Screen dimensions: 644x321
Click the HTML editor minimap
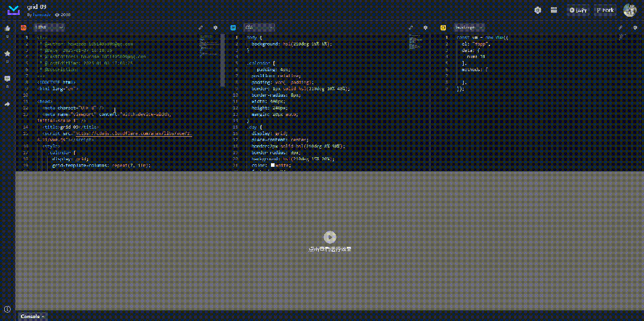click(209, 45)
